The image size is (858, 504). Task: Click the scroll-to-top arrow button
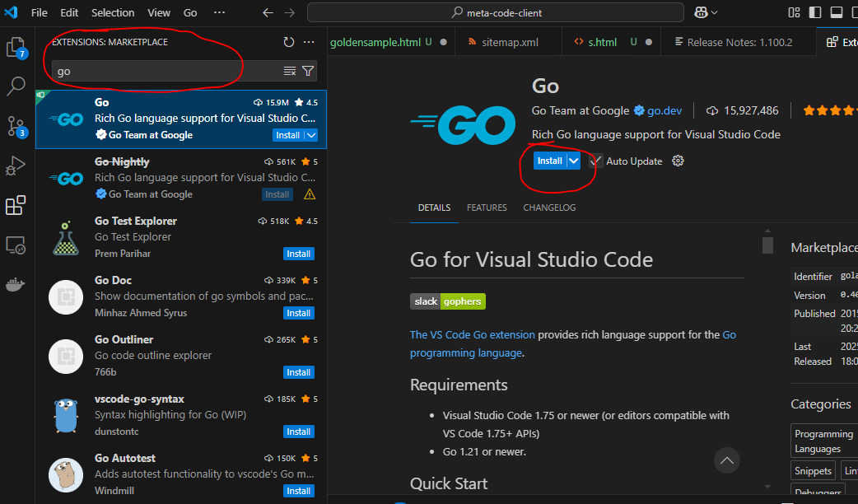[x=727, y=461]
